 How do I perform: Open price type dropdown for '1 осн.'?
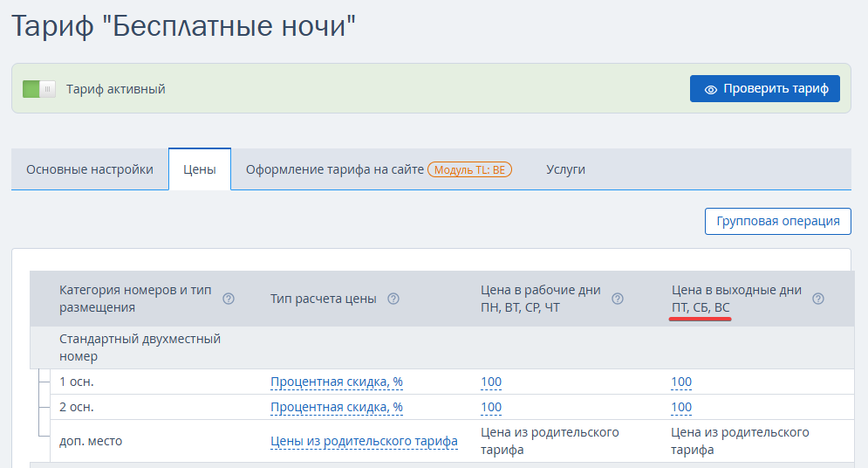point(337,382)
